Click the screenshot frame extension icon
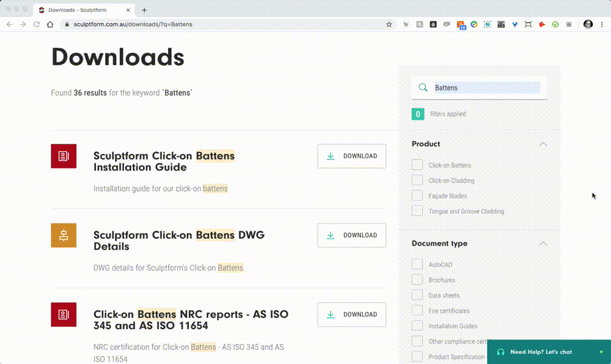The height and width of the screenshot is (364, 611). click(x=528, y=24)
